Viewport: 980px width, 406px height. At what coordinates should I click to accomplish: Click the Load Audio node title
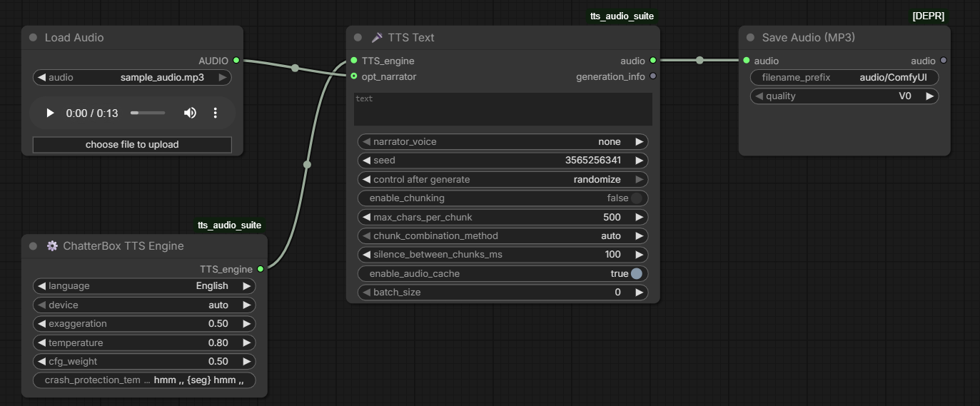[74, 37]
